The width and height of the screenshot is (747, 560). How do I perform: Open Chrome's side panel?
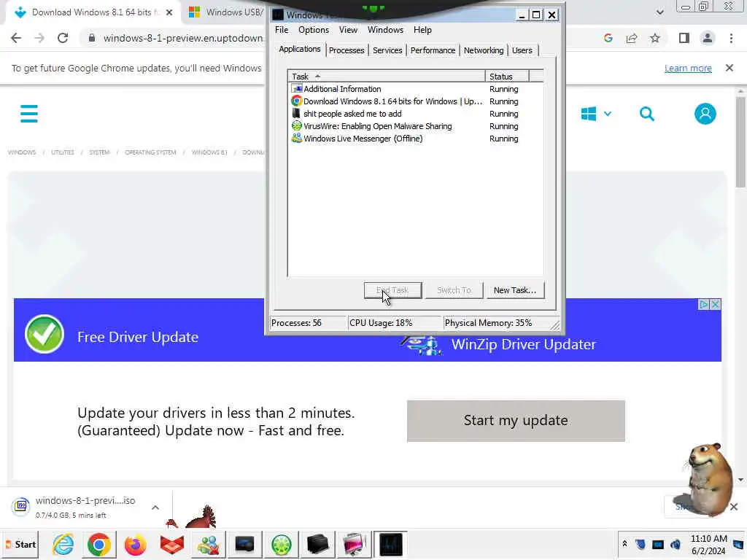(x=684, y=38)
